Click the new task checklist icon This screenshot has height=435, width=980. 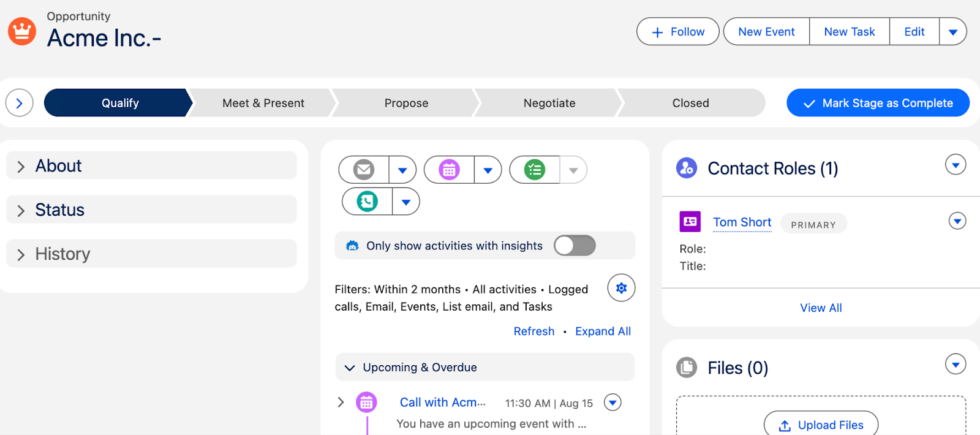[x=535, y=170]
